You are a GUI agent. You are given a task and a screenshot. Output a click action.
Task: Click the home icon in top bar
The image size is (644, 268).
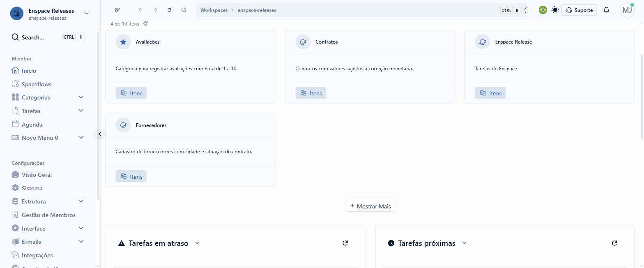point(184,10)
